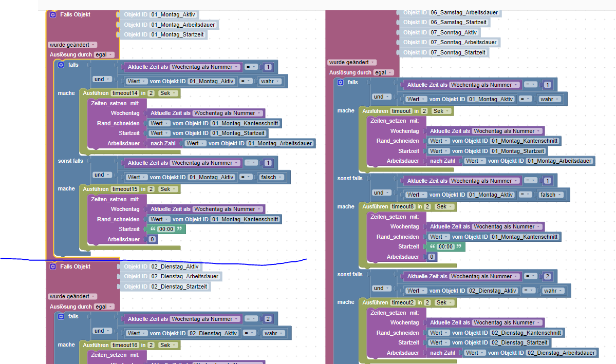Open Wert dropdown of Rand_schneiden in timeout8
Screen dimensions: 616x364
point(439,237)
